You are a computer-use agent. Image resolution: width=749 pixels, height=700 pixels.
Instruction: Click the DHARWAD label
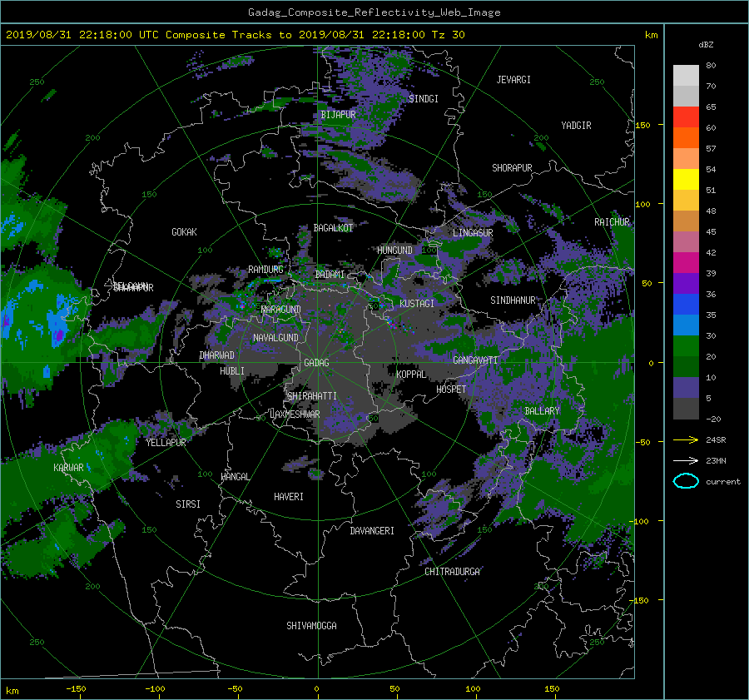tap(217, 355)
